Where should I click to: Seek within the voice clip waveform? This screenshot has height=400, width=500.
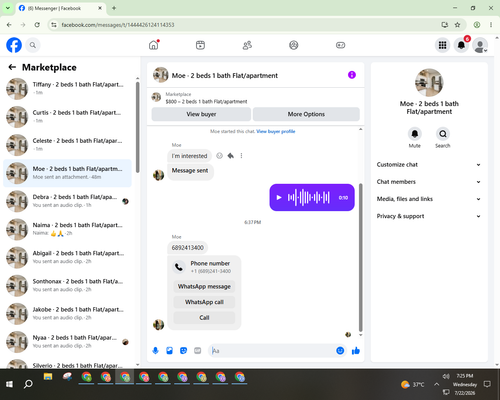(309, 197)
